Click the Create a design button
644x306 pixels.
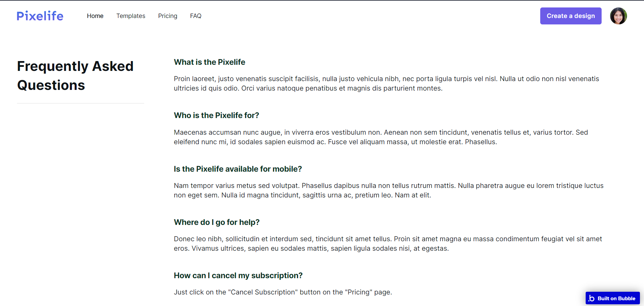click(571, 16)
